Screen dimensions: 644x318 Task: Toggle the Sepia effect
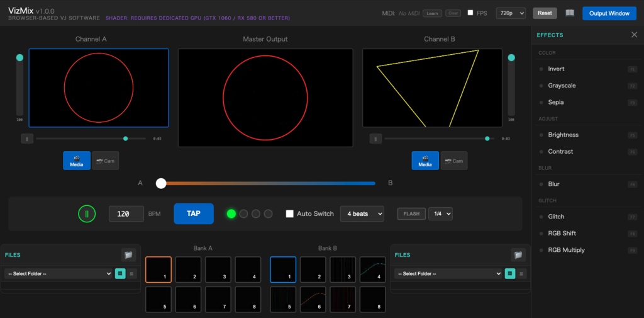click(588, 102)
